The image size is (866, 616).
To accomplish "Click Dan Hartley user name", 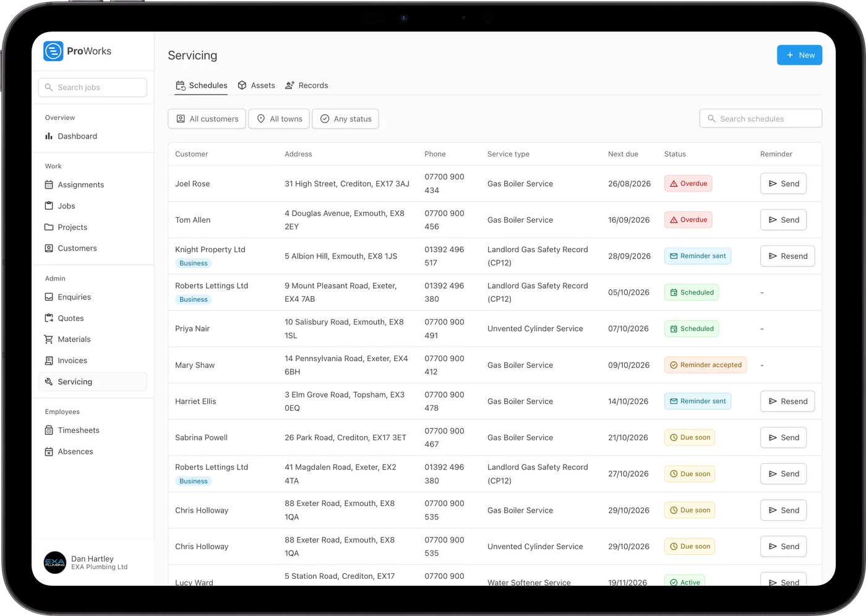I will [x=92, y=558].
